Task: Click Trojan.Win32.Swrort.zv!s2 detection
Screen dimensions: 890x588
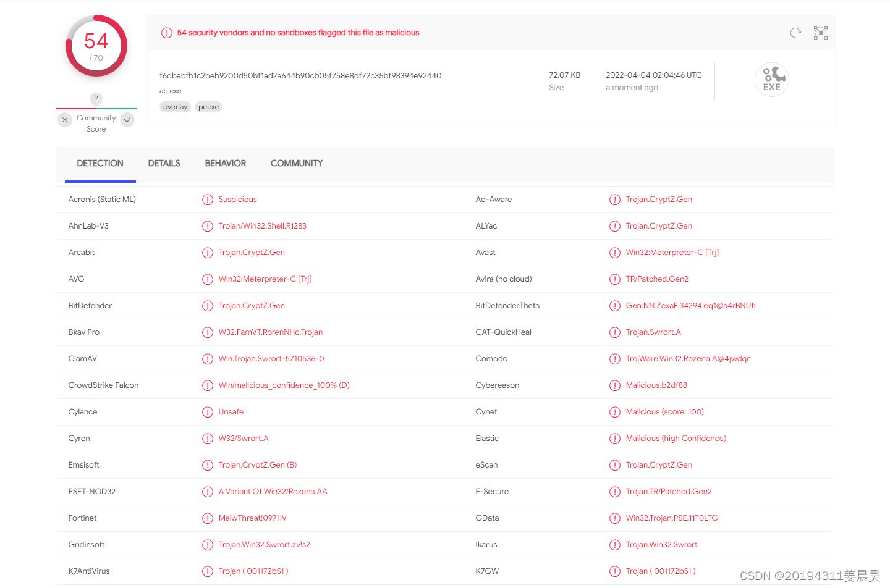Action: tap(265, 545)
